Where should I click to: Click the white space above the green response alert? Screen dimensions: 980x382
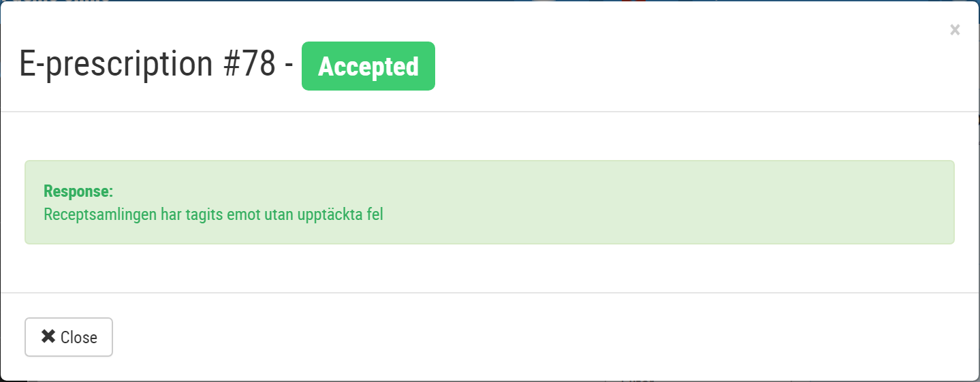[490, 136]
